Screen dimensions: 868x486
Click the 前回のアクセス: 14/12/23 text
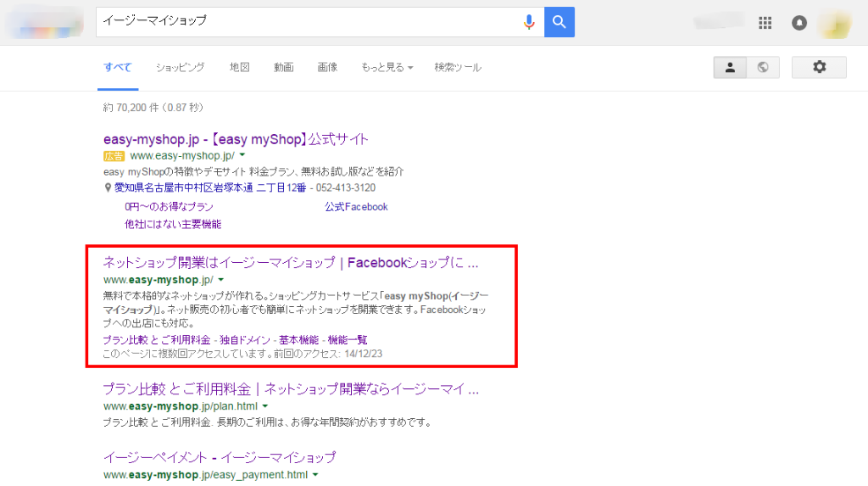(x=328, y=354)
